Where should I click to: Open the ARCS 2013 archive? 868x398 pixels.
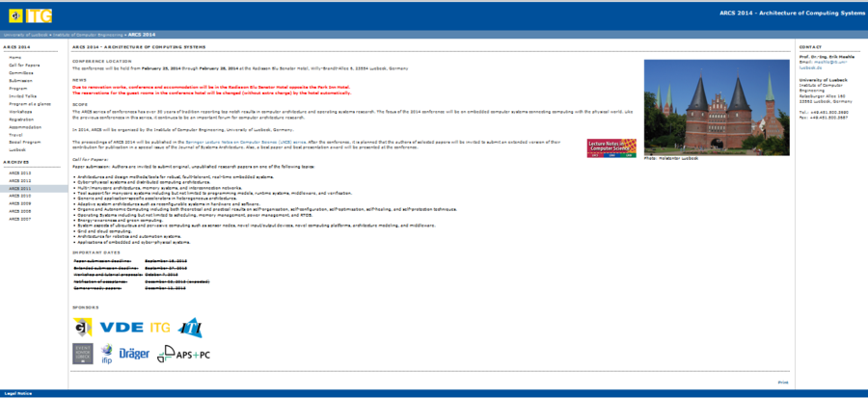click(19, 173)
